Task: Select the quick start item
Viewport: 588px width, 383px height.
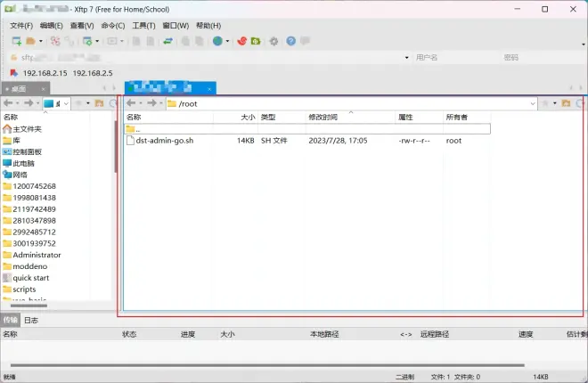Action: tap(26, 278)
